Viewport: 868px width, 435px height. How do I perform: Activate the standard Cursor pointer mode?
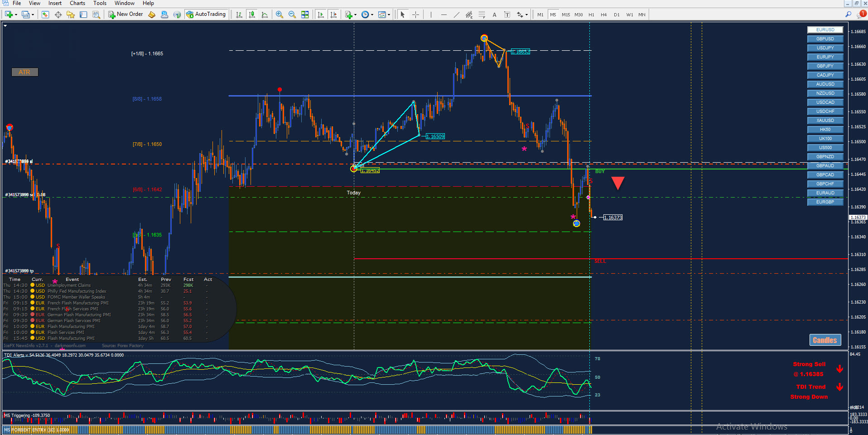coord(403,14)
